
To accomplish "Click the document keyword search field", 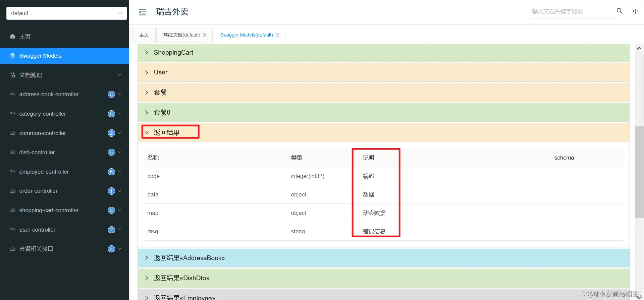I will click(x=574, y=11).
